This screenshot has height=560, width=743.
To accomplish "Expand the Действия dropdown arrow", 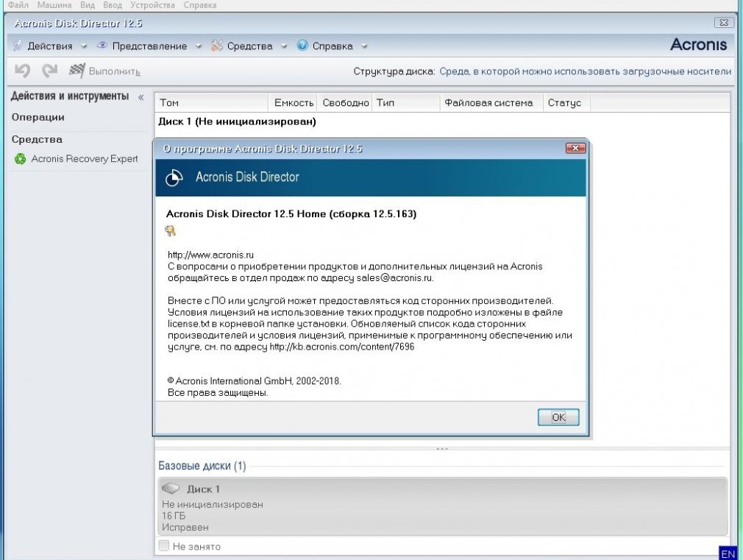I will coord(84,46).
